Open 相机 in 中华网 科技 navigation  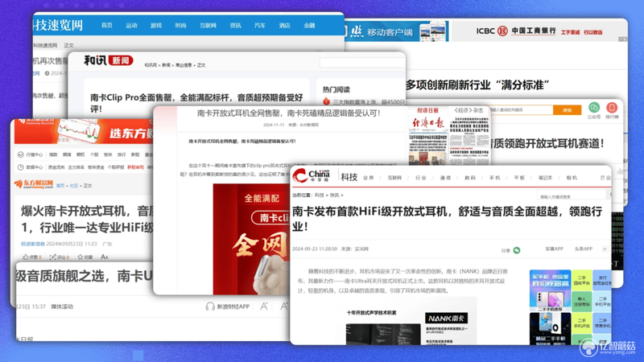(x=572, y=178)
